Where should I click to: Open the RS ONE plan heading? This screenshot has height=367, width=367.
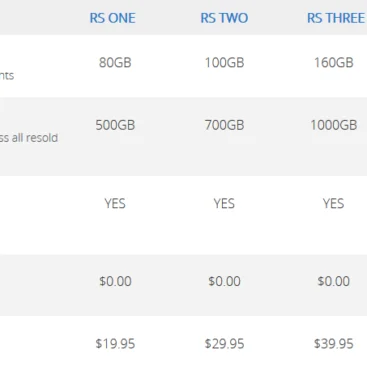coord(112,18)
